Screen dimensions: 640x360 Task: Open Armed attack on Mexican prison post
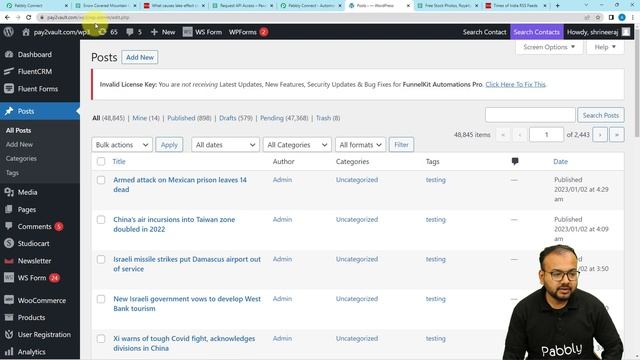click(180, 184)
